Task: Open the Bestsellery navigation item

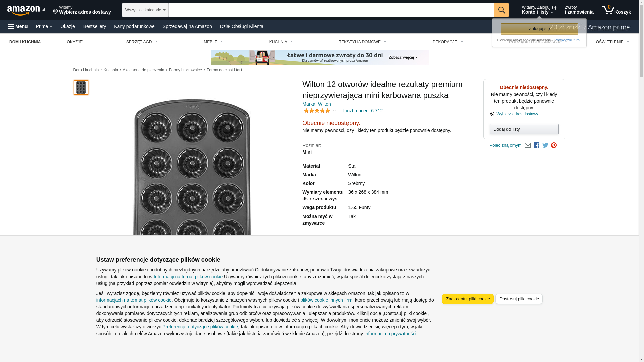Action: tap(94, 26)
